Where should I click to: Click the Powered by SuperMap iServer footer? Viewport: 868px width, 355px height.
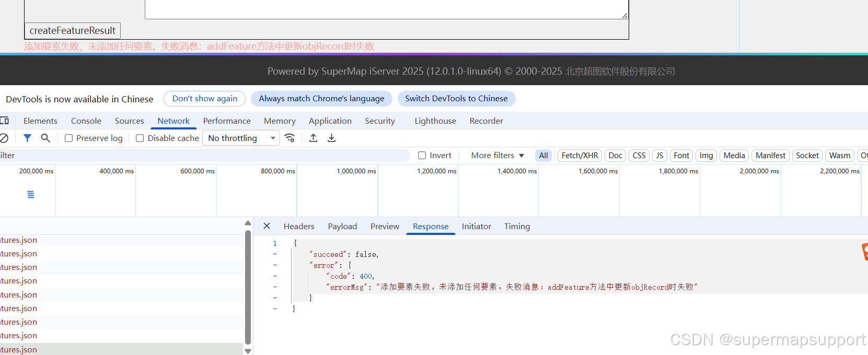click(x=471, y=71)
